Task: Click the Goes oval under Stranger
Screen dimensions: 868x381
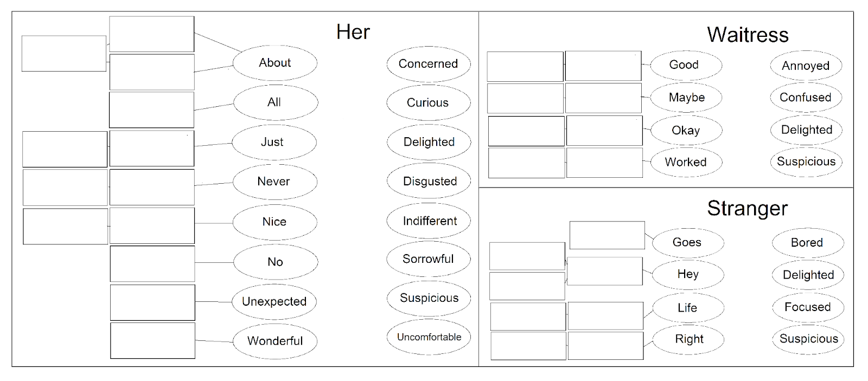Action: (x=688, y=242)
